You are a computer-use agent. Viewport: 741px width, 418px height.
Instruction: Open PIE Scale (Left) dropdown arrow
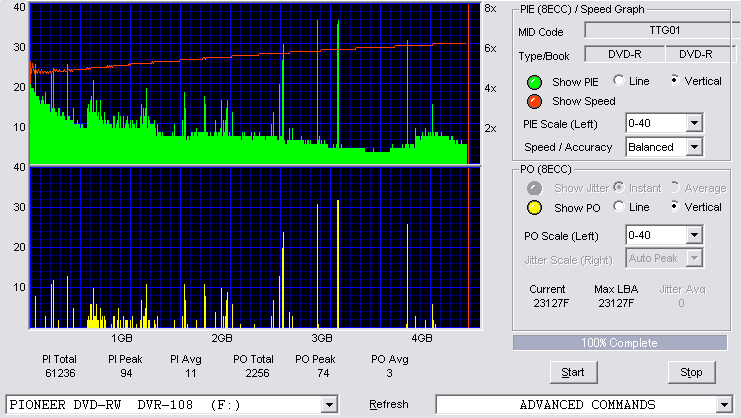point(694,123)
